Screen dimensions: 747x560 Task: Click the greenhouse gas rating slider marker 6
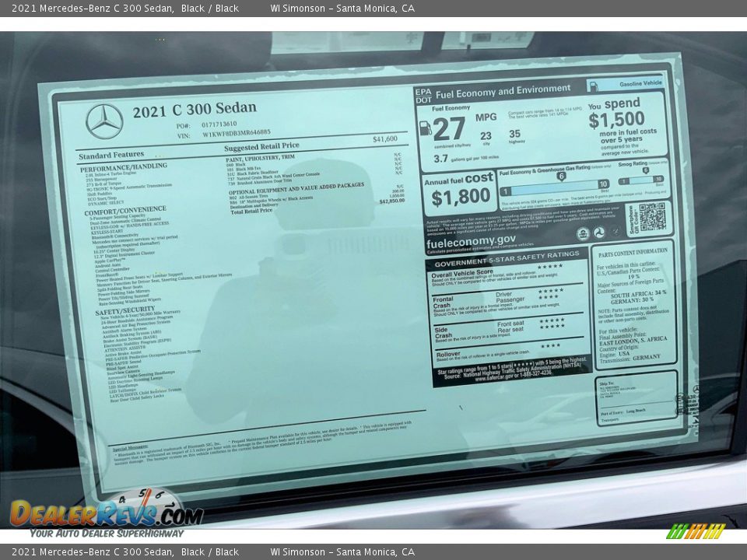point(561,177)
